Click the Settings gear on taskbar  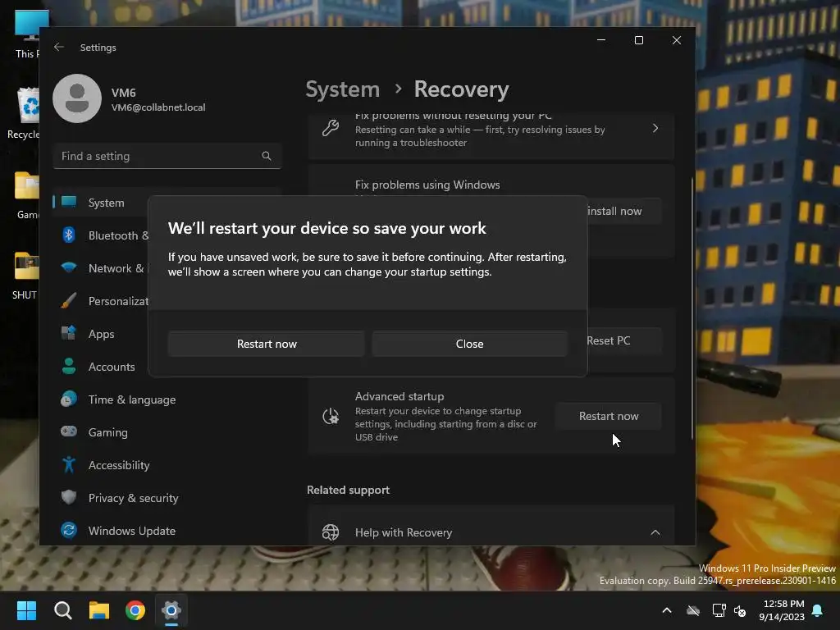pyautogui.click(x=171, y=610)
